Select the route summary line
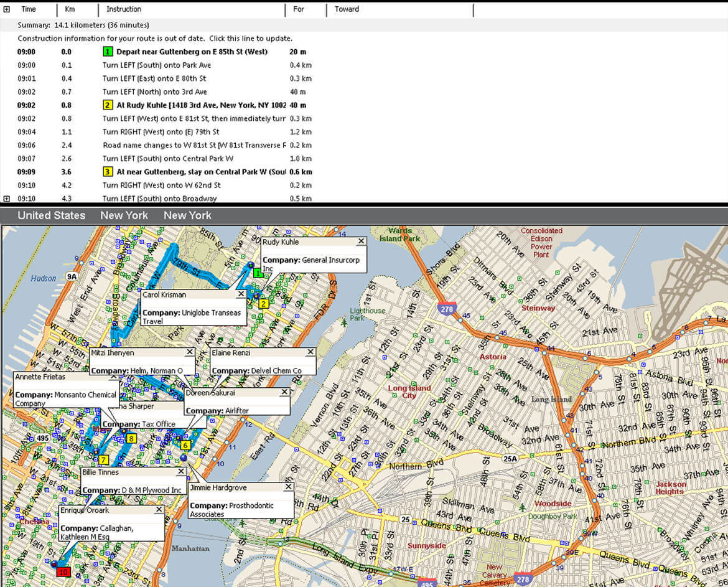Image resolution: width=728 pixels, height=587 pixels. coord(83,25)
